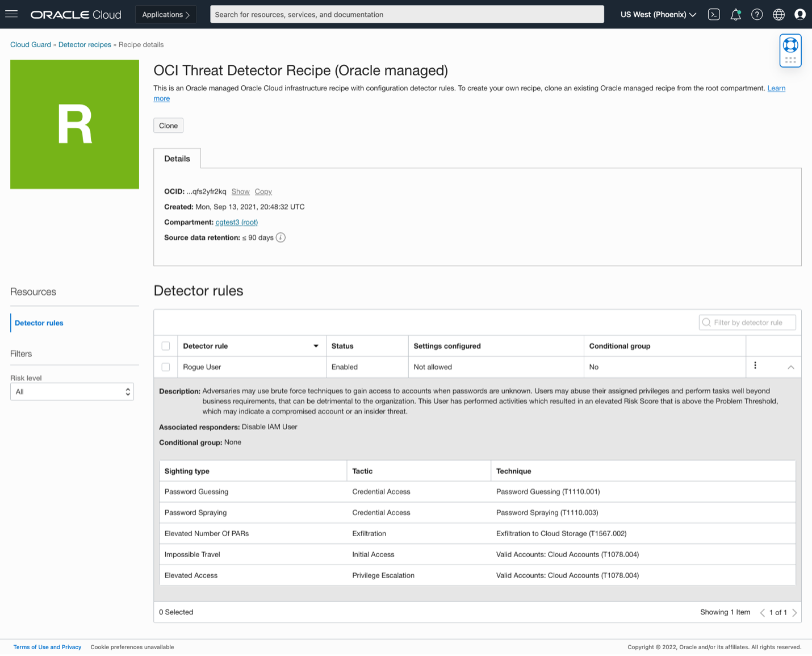Open Terms of Use and Privacy link

[47, 647]
